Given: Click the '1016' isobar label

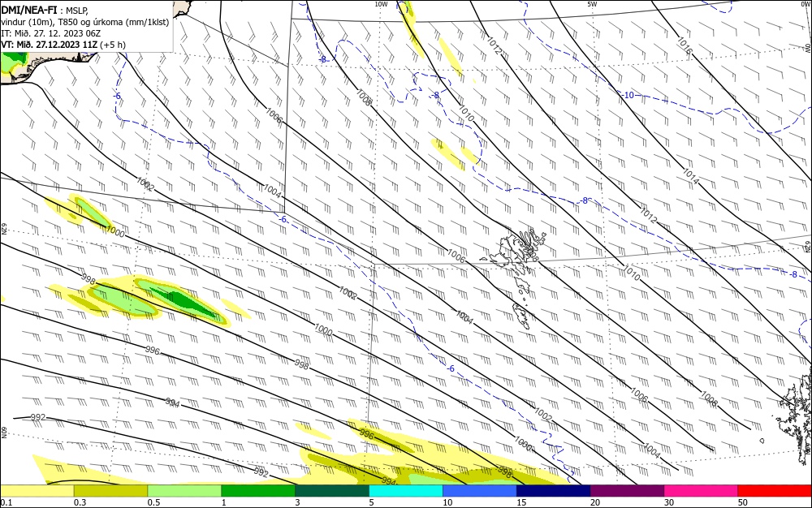Looking at the screenshot, I should coord(685,45).
